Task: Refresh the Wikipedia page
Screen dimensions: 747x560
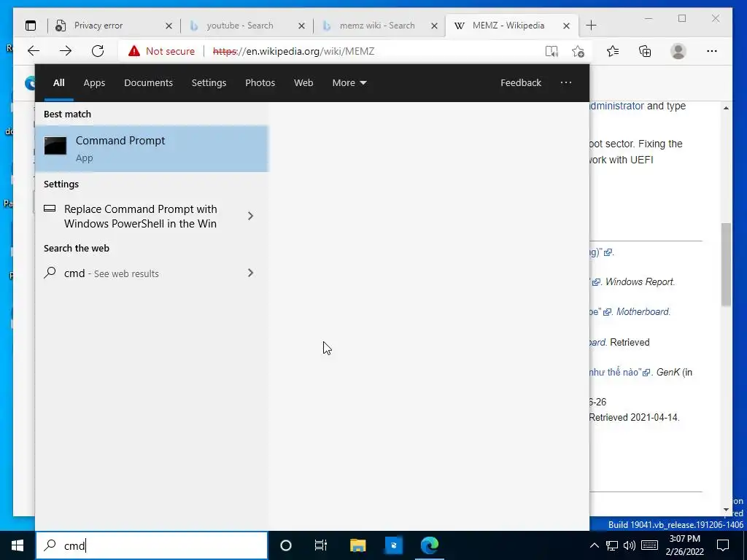Action: 98,51
